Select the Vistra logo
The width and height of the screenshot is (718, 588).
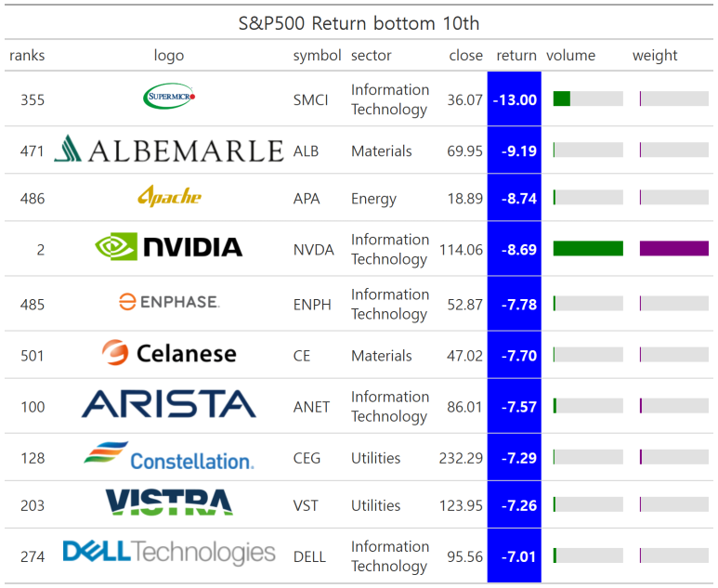(169, 503)
